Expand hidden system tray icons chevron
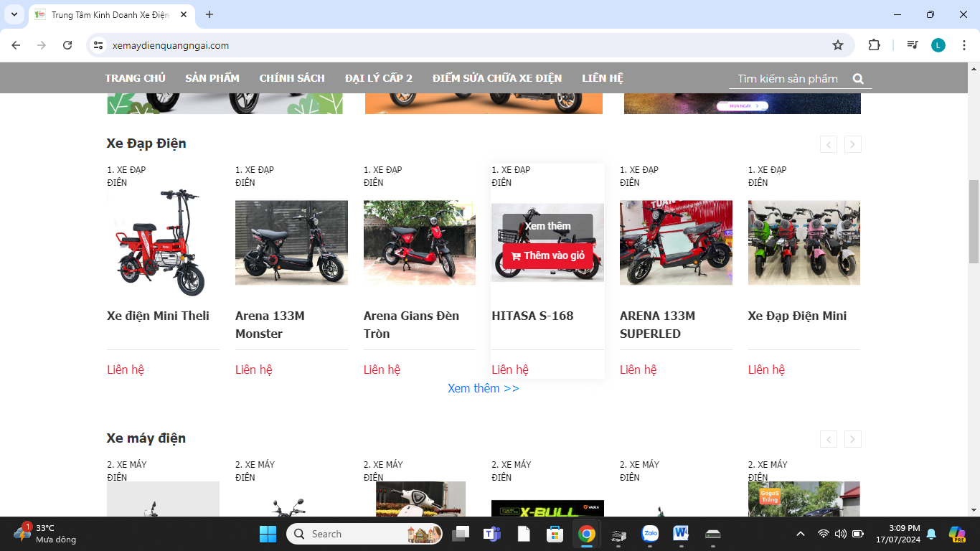 (x=801, y=534)
